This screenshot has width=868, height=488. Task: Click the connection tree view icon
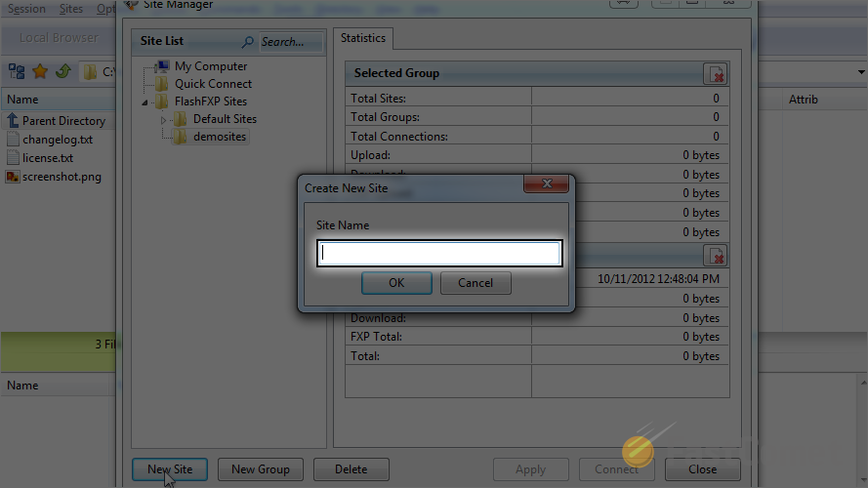(17, 71)
